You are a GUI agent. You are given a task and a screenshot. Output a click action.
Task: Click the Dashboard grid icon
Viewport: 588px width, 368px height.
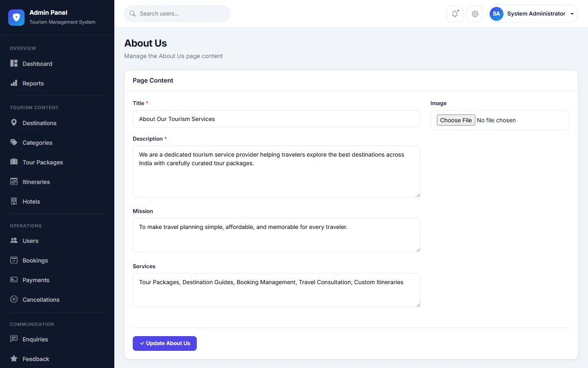(x=14, y=63)
